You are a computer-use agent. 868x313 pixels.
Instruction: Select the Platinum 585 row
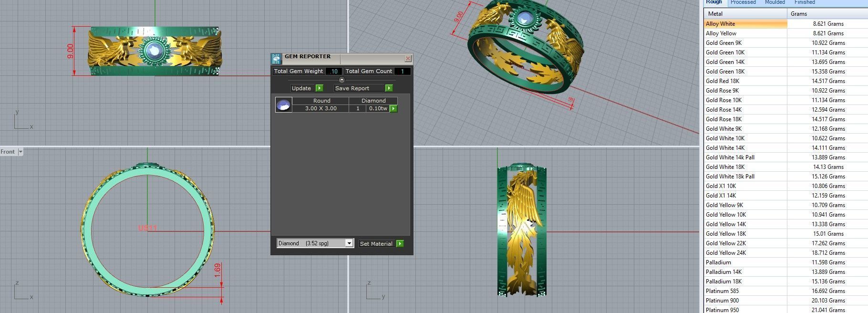click(x=786, y=291)
